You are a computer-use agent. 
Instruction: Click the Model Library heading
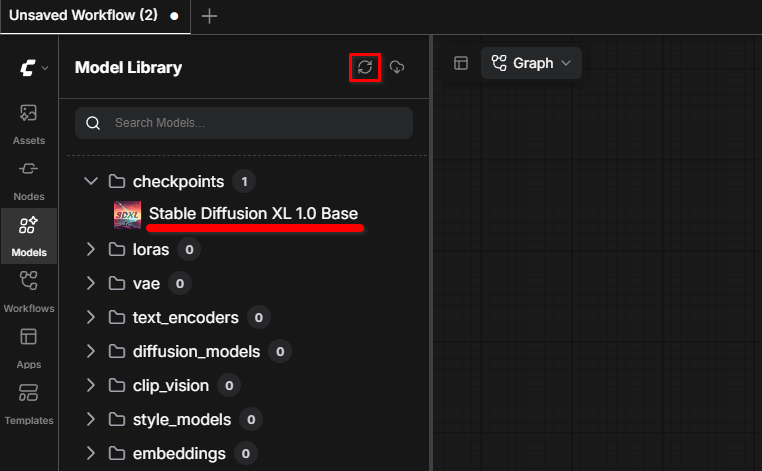click(128, 67)
